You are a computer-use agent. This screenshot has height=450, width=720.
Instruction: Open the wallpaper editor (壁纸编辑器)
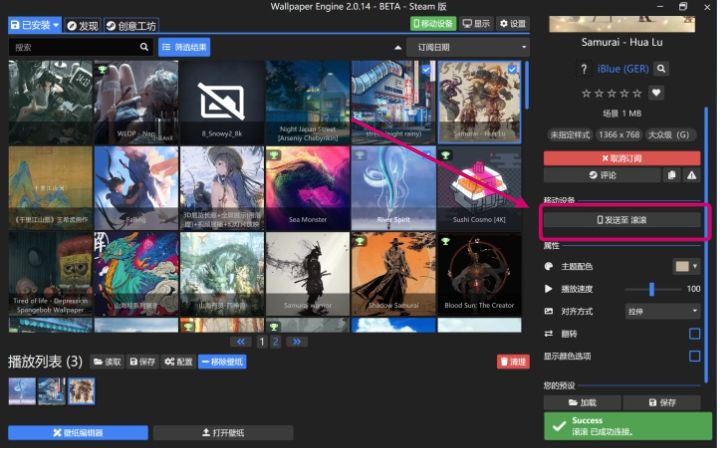pos(78,433)
